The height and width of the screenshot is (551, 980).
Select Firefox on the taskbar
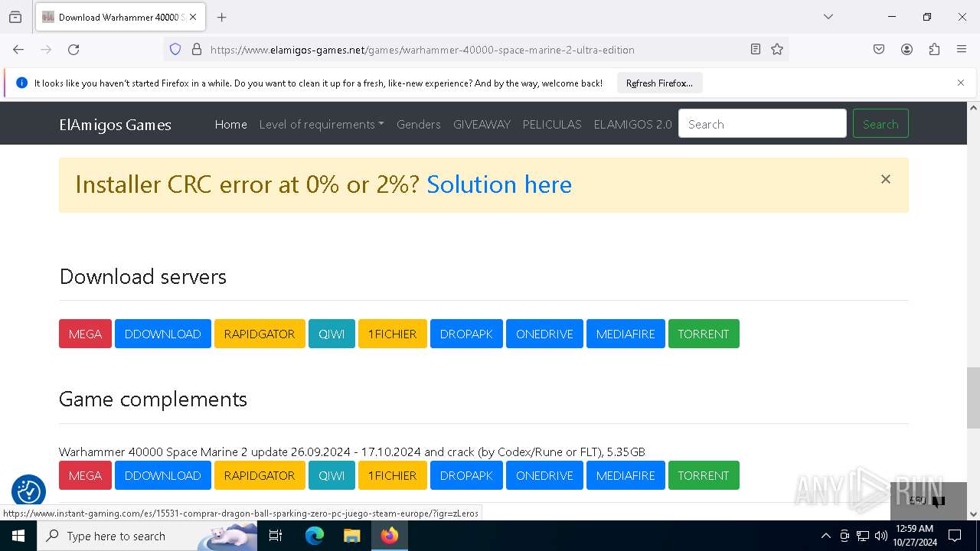[389, 536]
